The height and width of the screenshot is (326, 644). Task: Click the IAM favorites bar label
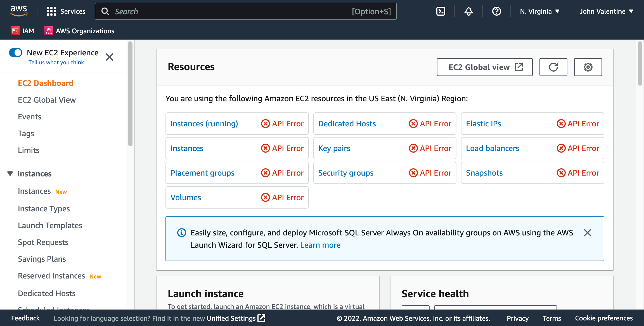click(x=28, y=31)
